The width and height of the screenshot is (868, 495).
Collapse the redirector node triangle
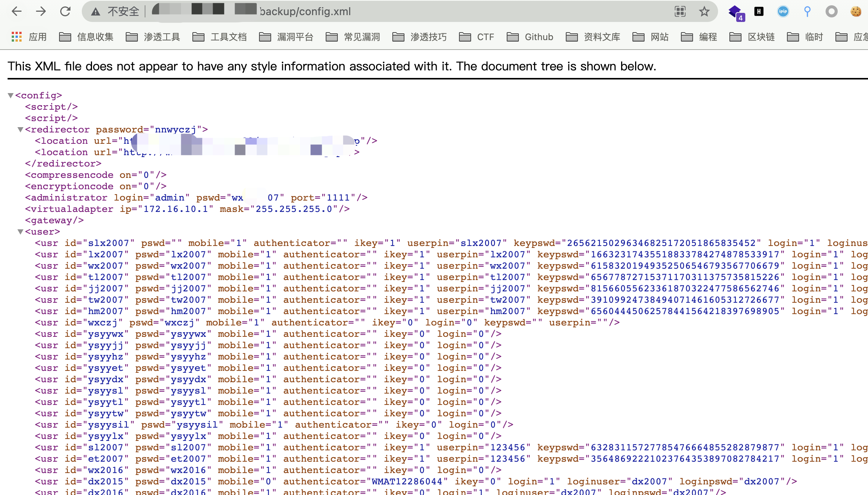click(20, 129)
